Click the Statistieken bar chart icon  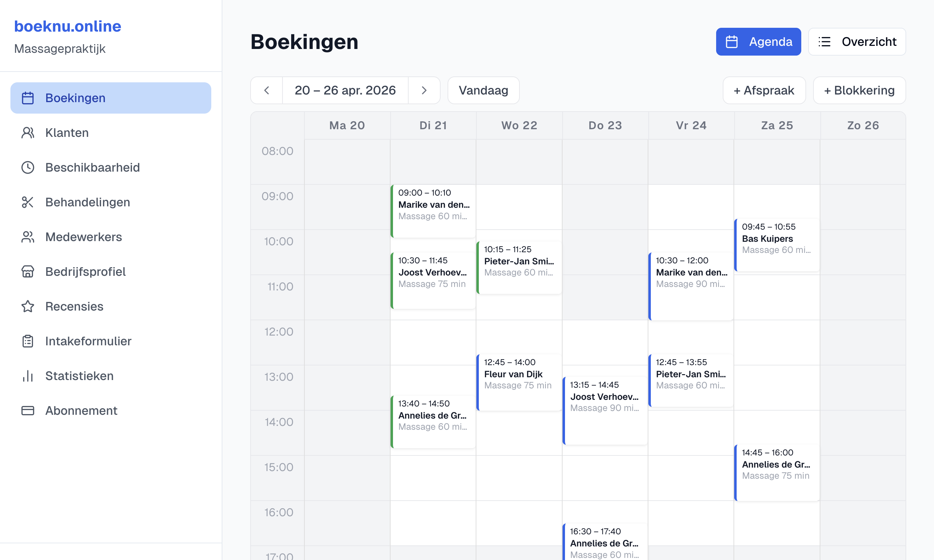tap(27, 376)
